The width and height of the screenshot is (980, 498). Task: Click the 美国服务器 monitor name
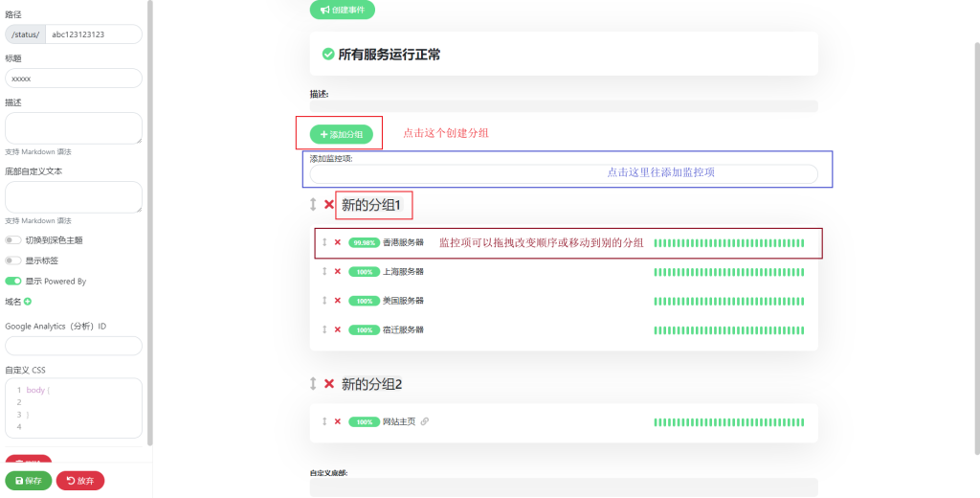[x=403, y=301]
